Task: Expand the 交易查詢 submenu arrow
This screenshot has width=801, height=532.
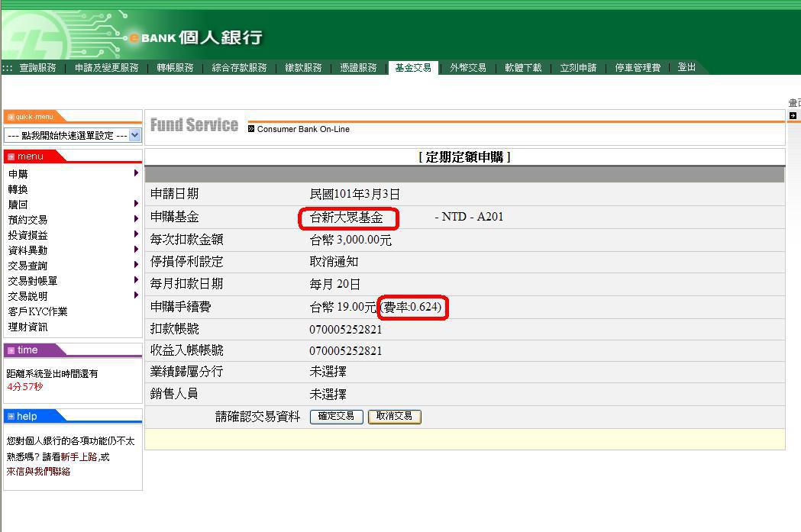Action: tap(136, 265)
